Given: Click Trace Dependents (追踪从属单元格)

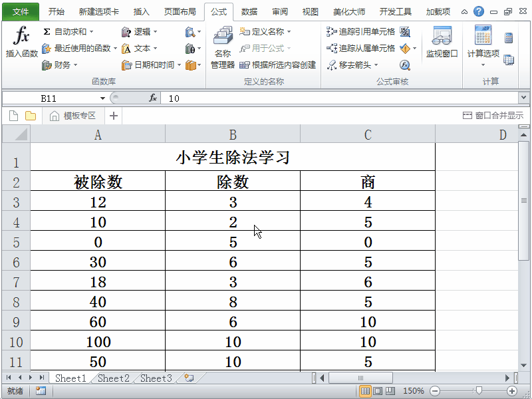Looking at the screenshot, I should tap(361, 48).
